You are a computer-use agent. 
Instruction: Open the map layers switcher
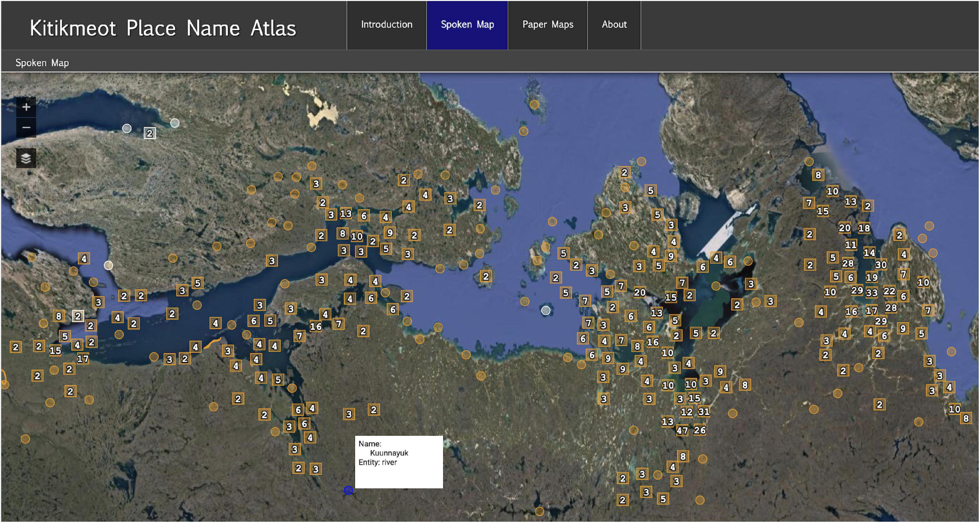coord(26,158)
